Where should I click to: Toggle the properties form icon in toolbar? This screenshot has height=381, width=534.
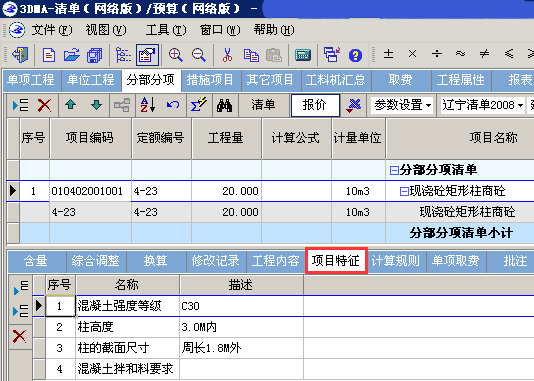(147, 54)
